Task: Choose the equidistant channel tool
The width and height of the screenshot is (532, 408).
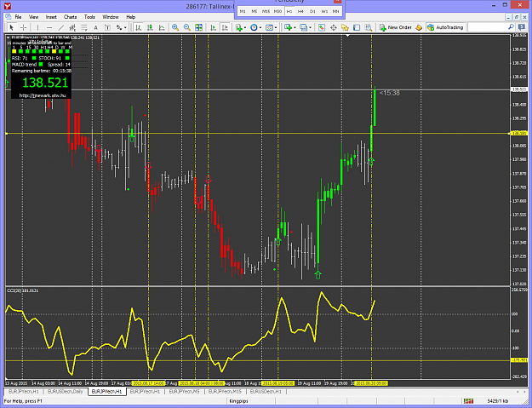Action: [x=72, y=27]
